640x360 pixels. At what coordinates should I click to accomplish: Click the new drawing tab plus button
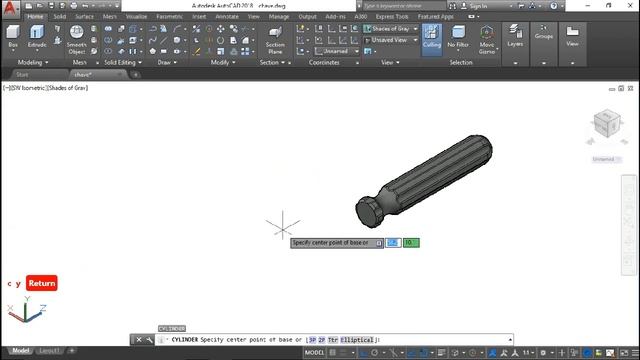point(136,75)
